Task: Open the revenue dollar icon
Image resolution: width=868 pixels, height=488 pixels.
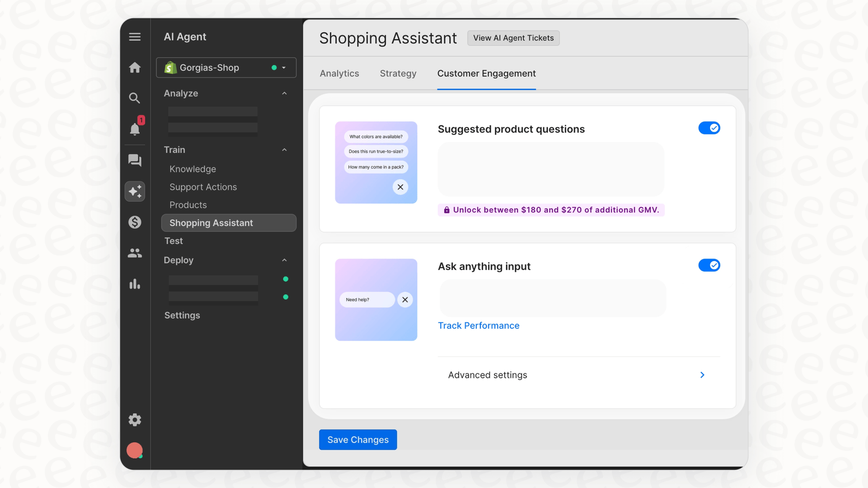Action: pos(135,222)
